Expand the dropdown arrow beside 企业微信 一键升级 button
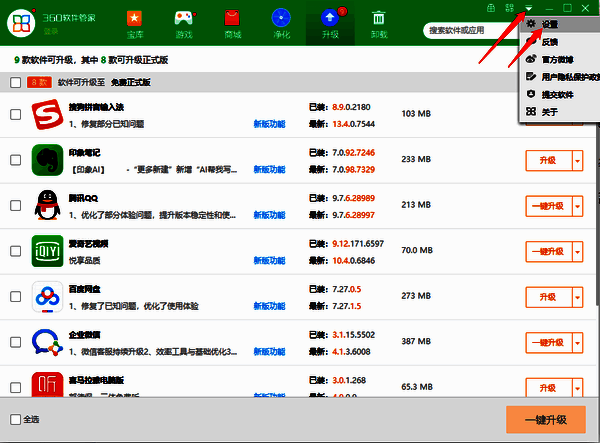 [577, 343]
